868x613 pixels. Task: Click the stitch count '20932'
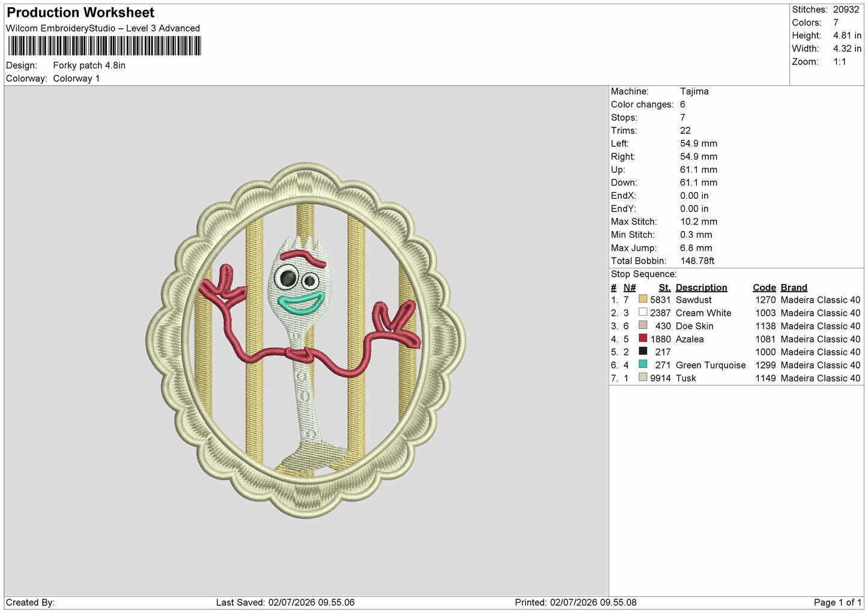(846, 10)
